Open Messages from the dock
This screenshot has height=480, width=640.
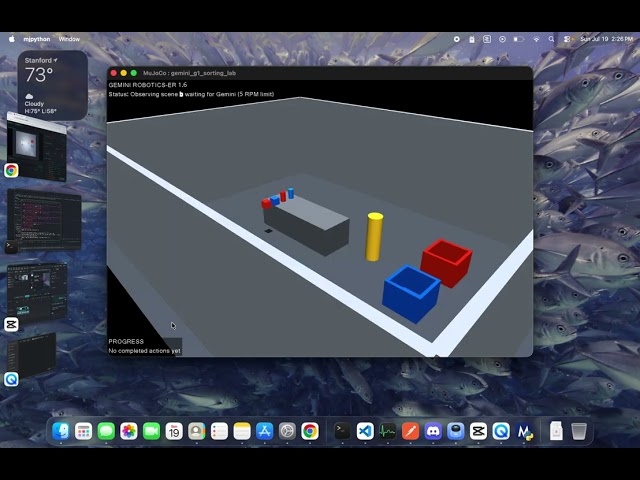pyautogui.click(x=106, y=431)
